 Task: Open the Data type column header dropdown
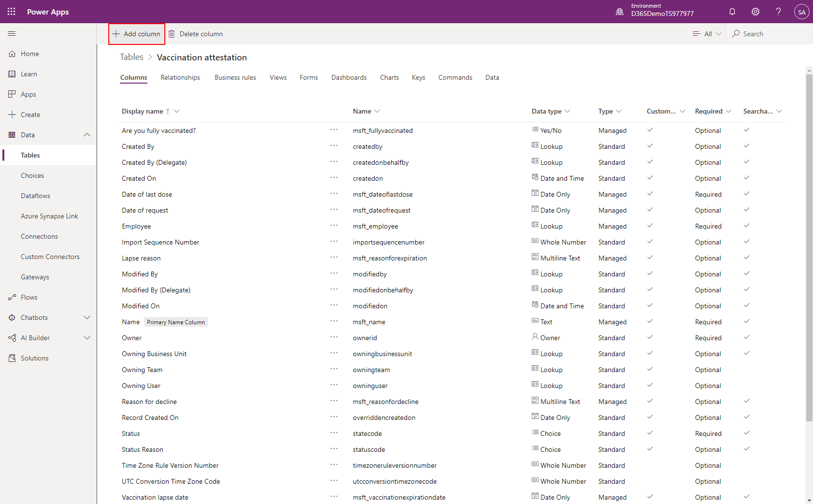tap(567, 111)
